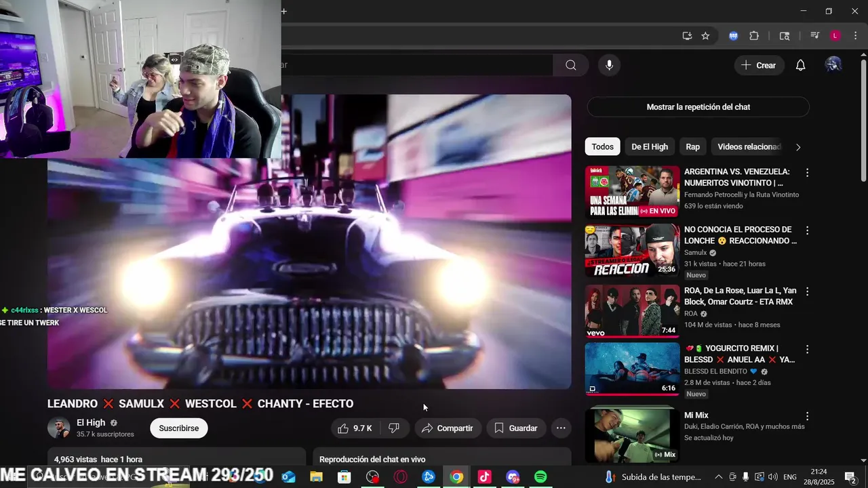Viewport: 868px width, 488px height.
Task: Open options for Argentina vs. Venezuela video
Action: tap(807, 173)
